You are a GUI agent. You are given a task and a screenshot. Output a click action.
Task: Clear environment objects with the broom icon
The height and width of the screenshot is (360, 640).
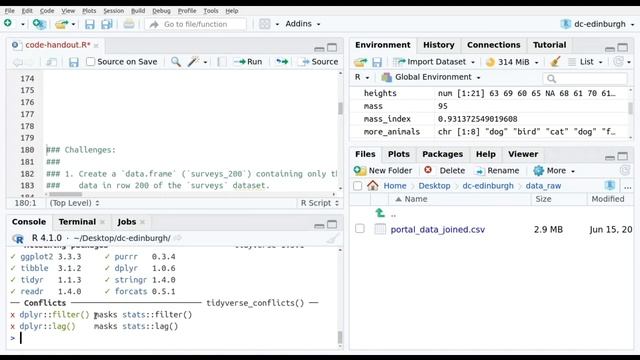pyautogui.click(x=555, y=62)
